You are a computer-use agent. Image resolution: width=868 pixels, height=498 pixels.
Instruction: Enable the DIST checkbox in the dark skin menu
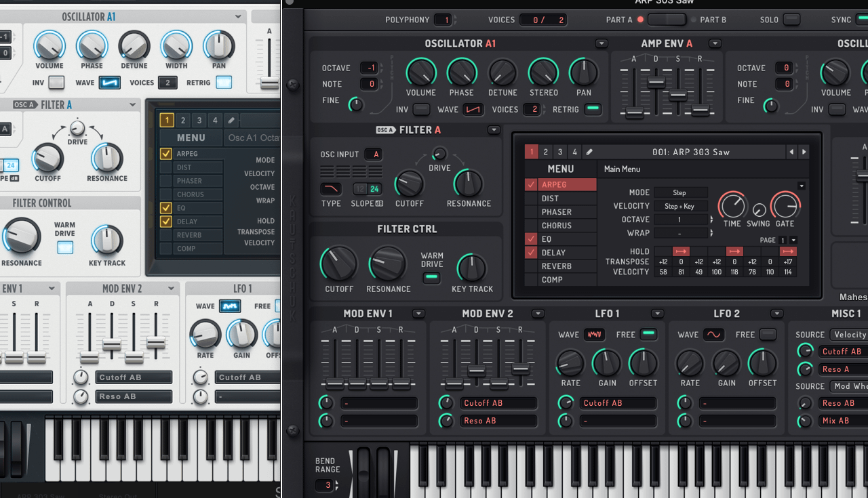click(532, 199)
